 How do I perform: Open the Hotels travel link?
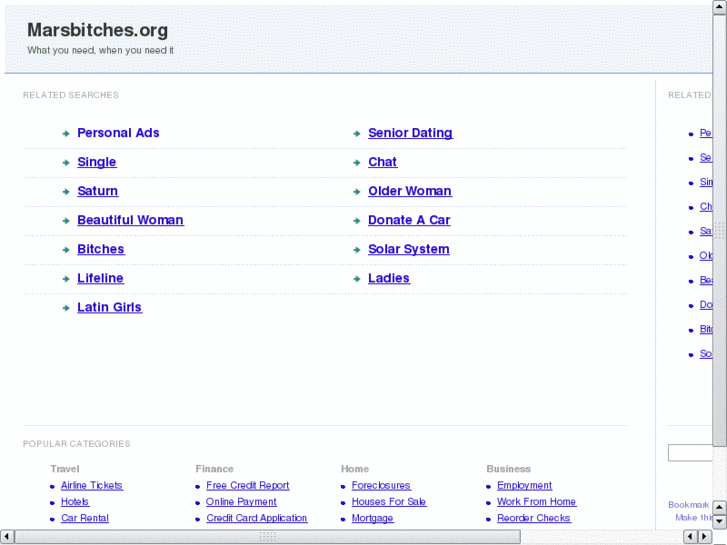click(x=75, y=502)
